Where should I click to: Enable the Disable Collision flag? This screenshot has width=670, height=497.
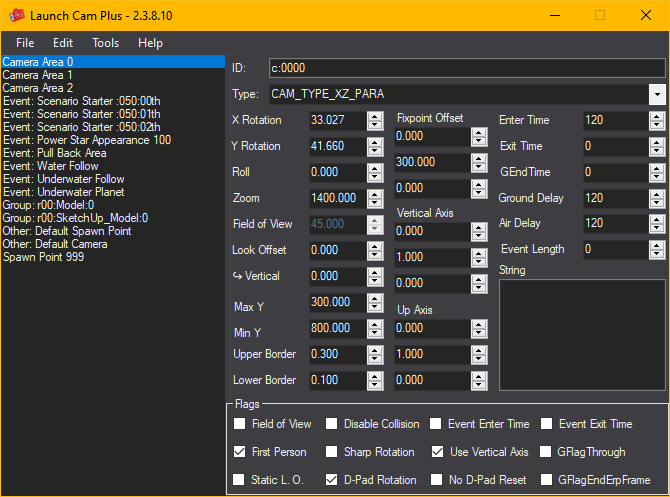tap(332, 423)
